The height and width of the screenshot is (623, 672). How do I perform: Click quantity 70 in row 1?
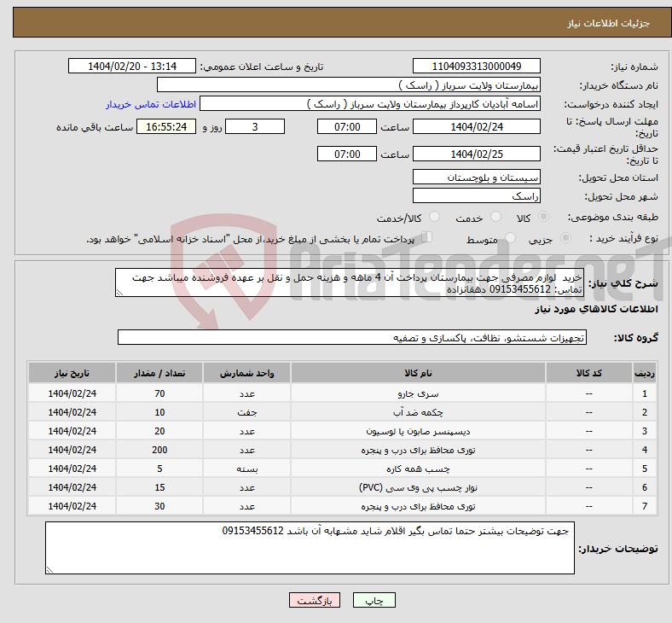[x=159, y=393]
